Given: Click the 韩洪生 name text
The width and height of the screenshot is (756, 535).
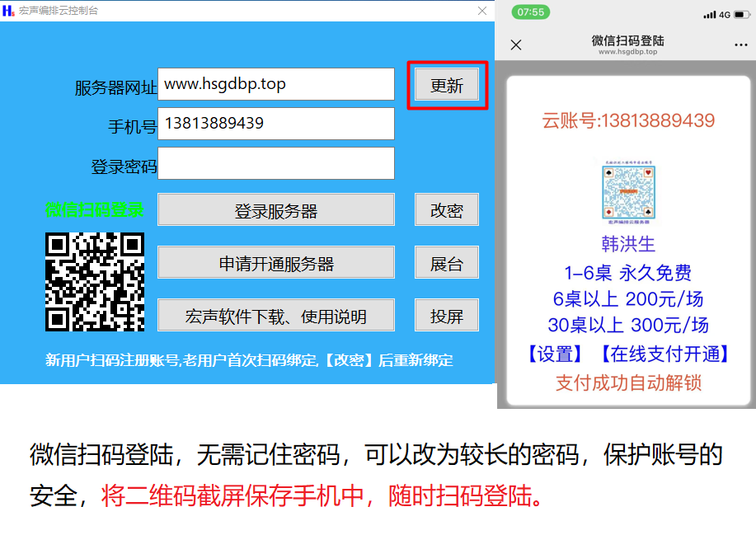Looking at the screenshot, I should click(x=628, y=244).
